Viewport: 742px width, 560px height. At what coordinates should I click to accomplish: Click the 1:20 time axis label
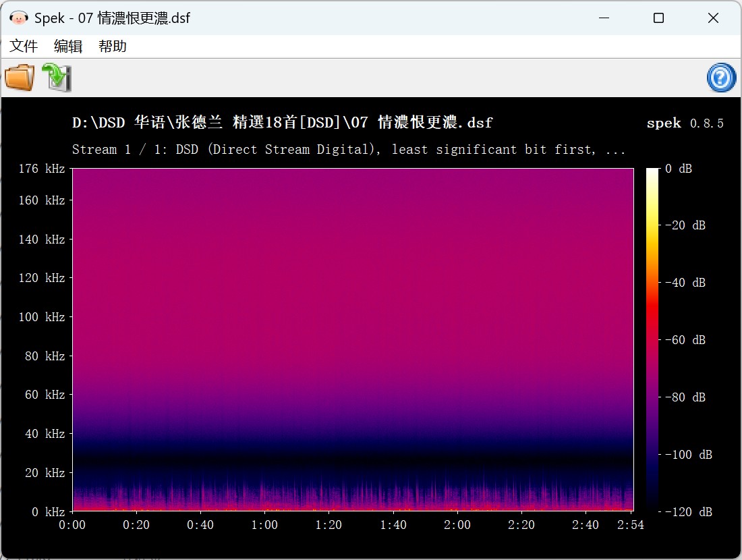tap(329, 525)
